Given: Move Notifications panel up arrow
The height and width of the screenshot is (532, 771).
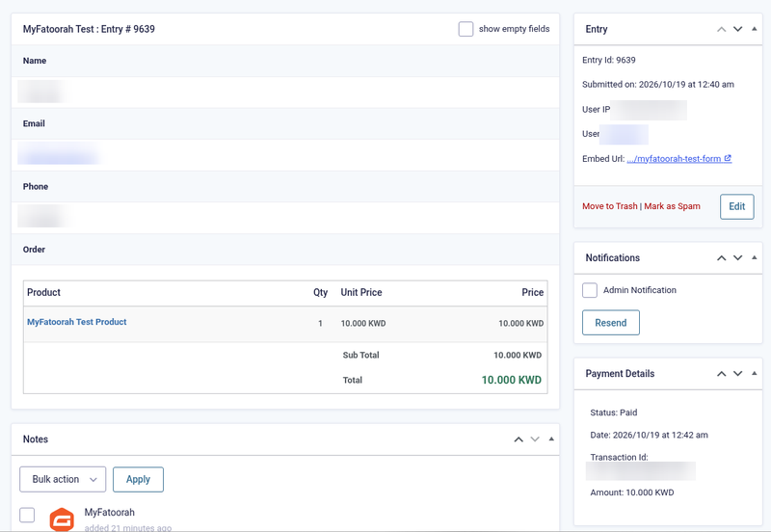Looking at the screenshot, I should click(721, 257).
